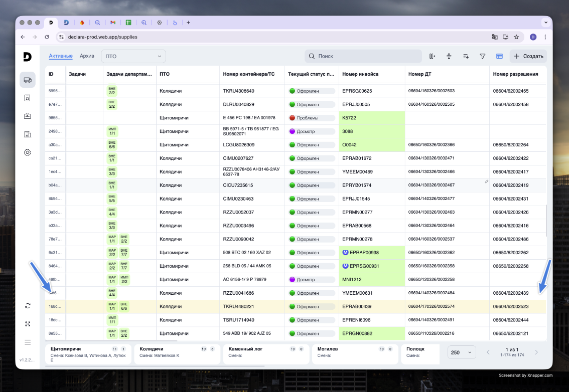Open the buildings icon in sidebar
This screenshot has width=569, height=392.
pos(28,134)
